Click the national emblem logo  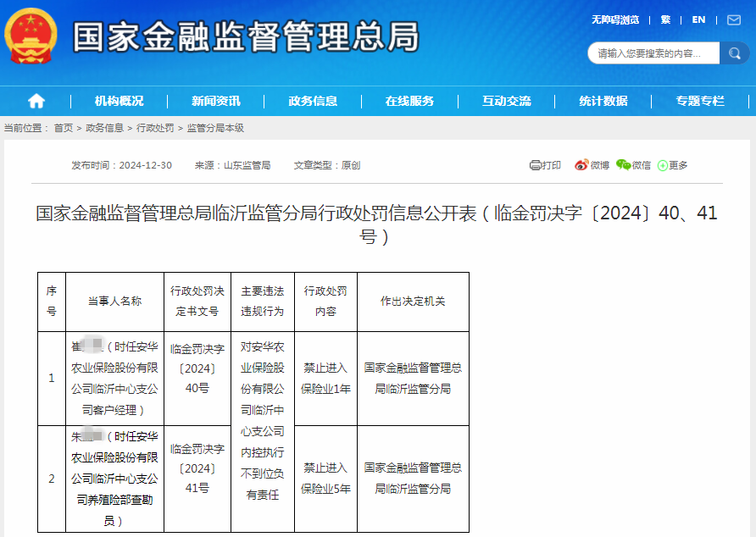pyautogui.click(x=31, y=36)
